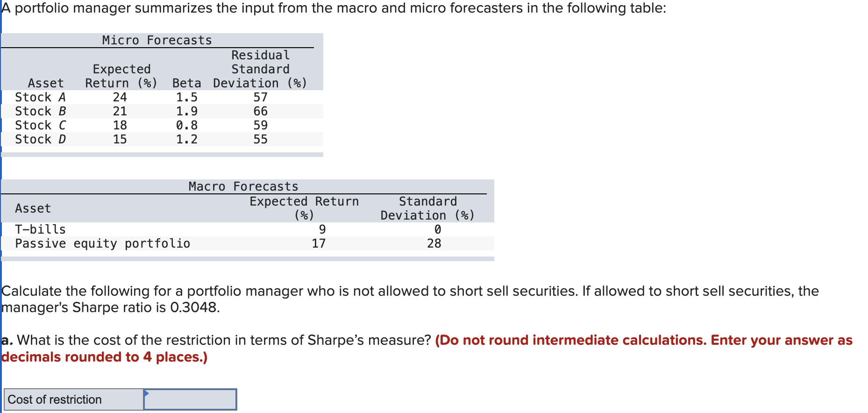The image size is (868, 413).
Task: Click the T-bills row in Macro Forecasts
Action: point(140,229)
